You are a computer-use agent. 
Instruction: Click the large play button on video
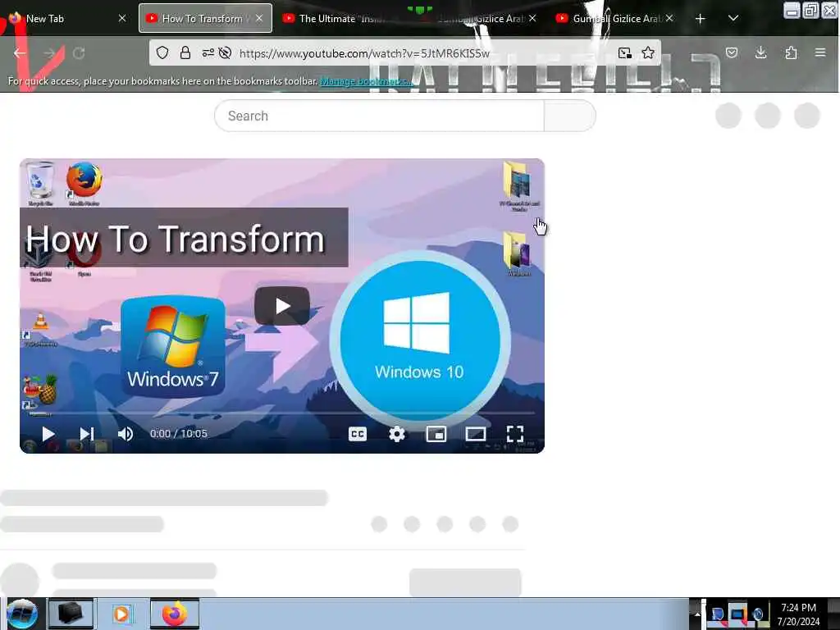pos(282,306)
